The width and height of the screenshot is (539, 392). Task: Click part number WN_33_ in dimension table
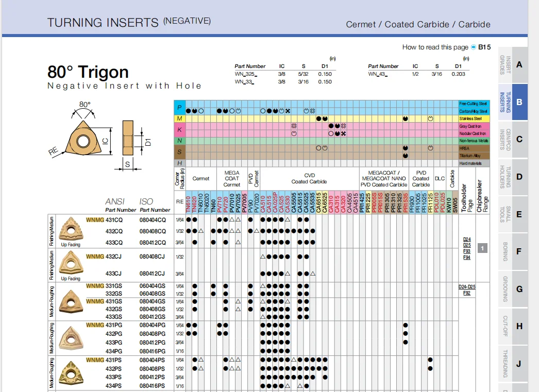coord(244,82)
